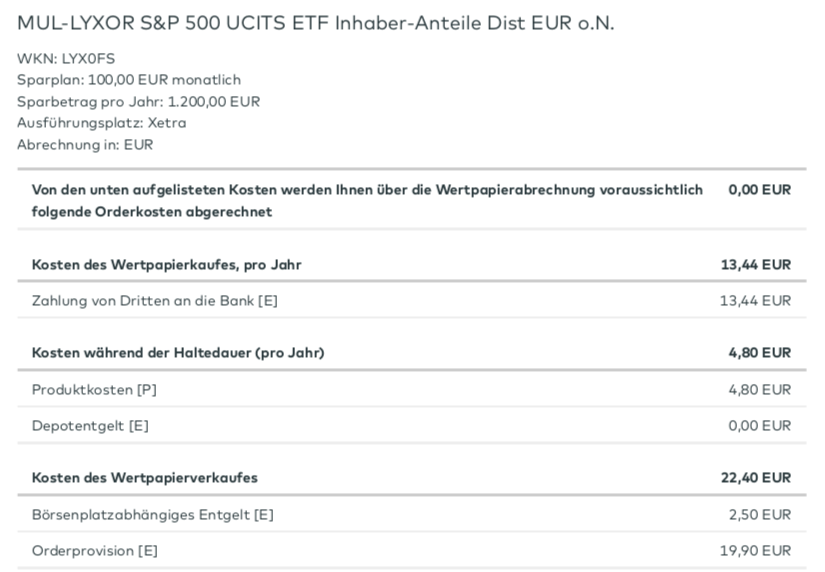Select the WKN: LYX0FS line
Image resolution: width=825 pixels, height=572 pixels.
click(x=66, y=58)
